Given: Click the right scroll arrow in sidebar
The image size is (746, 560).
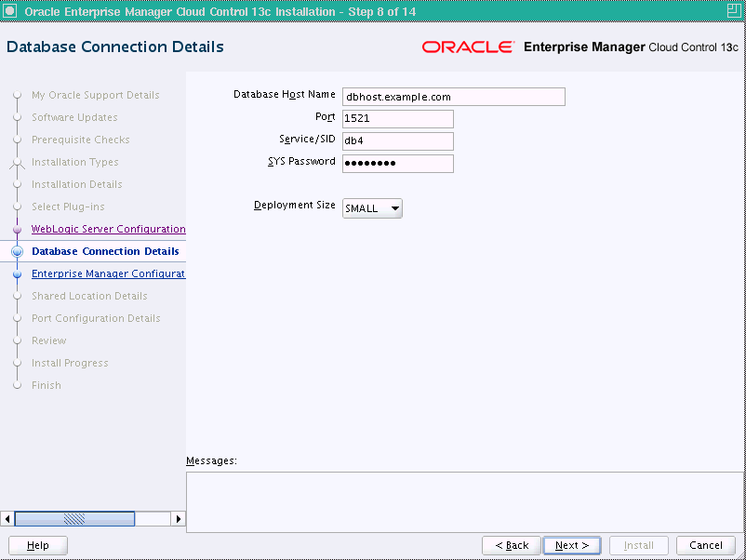Looking at the screenshot, I should pyautogui.click(x=178, y=519).
